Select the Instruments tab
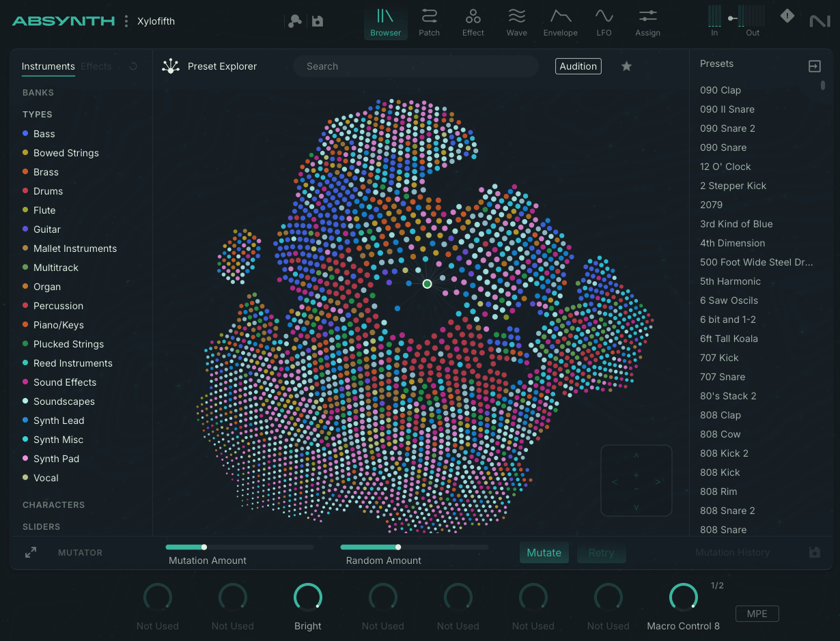This screenshot has height=641, width=840. 48,66
